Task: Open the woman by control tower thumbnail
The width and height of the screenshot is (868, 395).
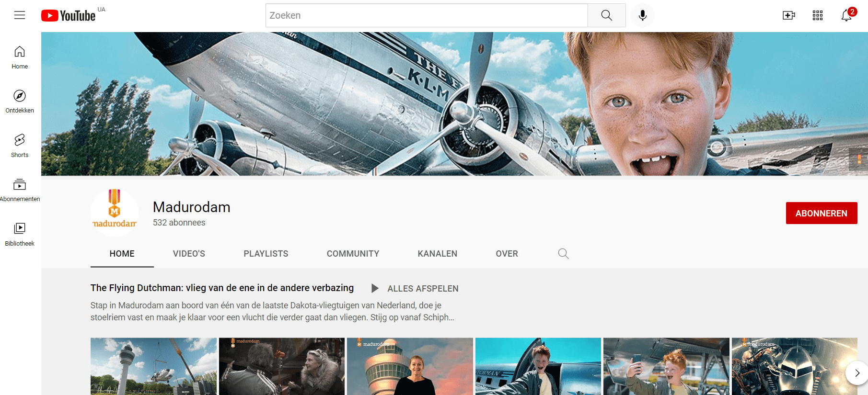Action: point(410,366)
